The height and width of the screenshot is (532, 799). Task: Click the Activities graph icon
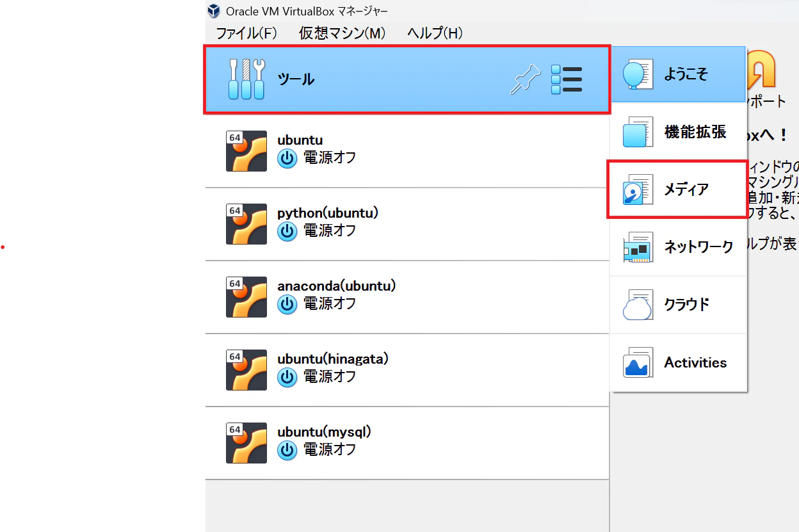[x=638, y=362]
